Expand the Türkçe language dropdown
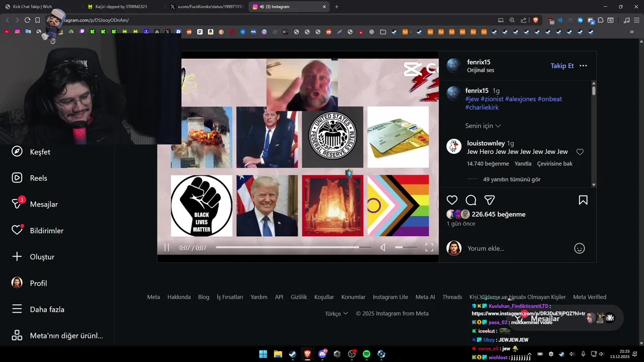This screenshot has height=362, width=644. [x=336, y=314]
